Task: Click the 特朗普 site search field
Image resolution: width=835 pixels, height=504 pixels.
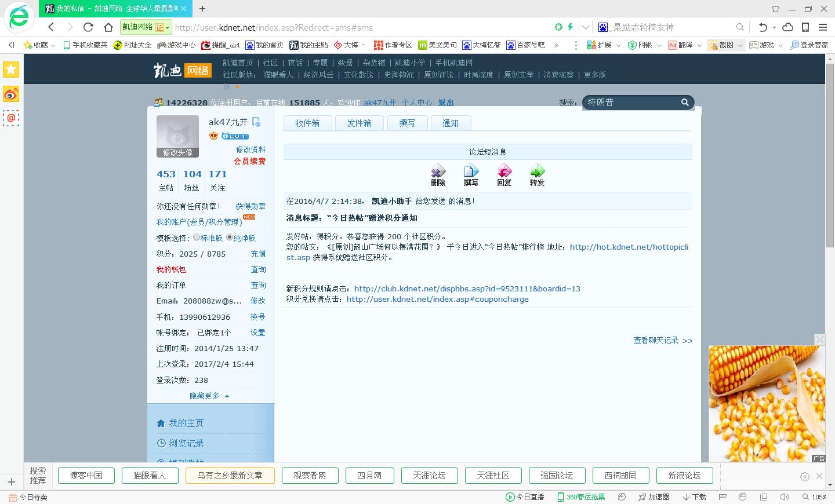Action: click(x=631, y=102)
